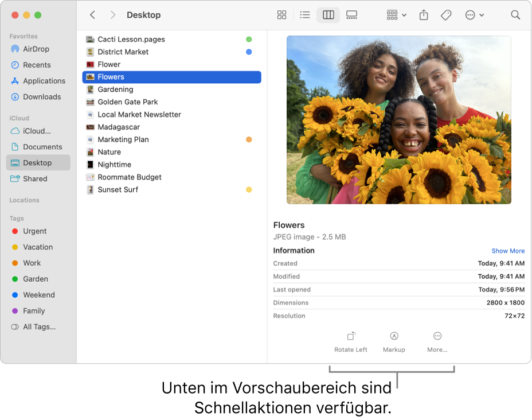Select the Madagascar file
532x420 pixels.
coord(171,127)
